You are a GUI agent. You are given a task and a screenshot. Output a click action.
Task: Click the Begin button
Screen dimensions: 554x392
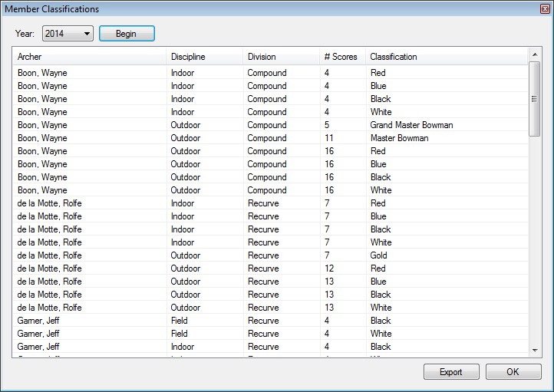(127, 34)
